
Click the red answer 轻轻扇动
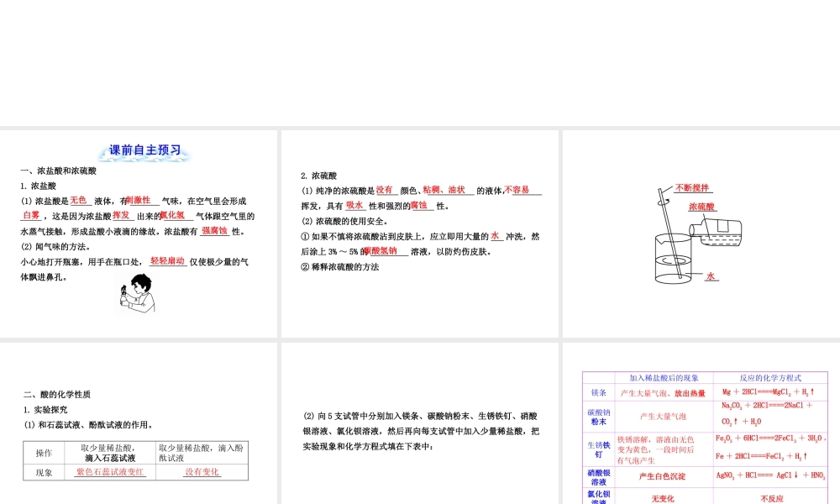click(168, 261)
